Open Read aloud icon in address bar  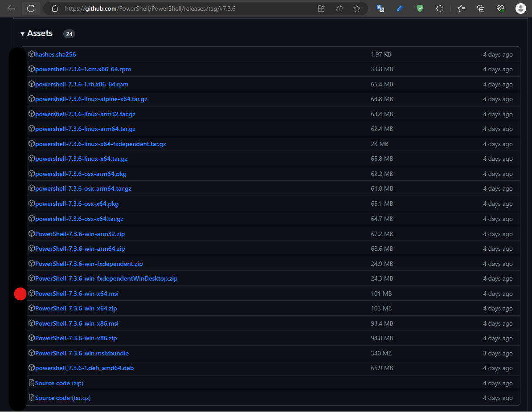(x=339, y=8)
